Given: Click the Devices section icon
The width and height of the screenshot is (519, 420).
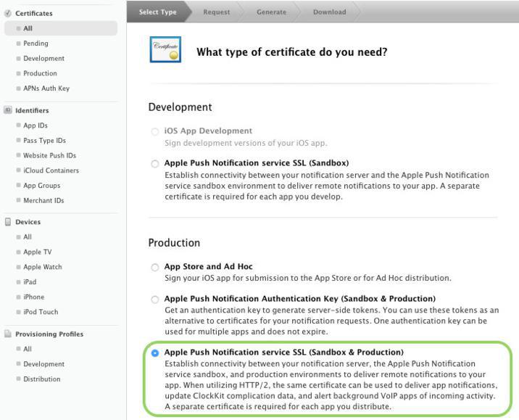Looking at the screenshot, I should tap(8, 222).
